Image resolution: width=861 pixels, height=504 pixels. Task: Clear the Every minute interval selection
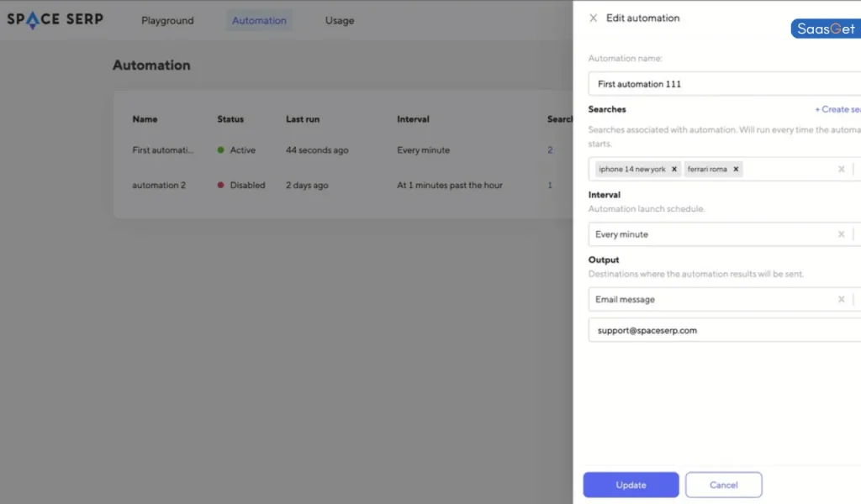[841, 234]
